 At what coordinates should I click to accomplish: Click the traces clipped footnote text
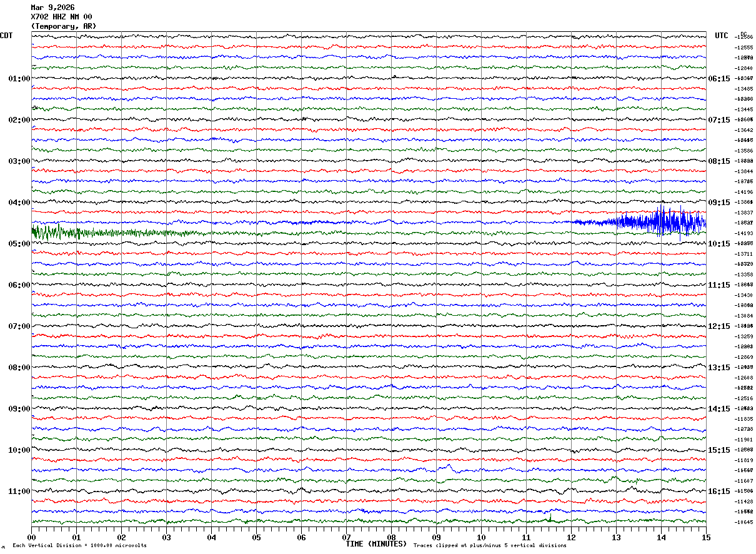490,546
